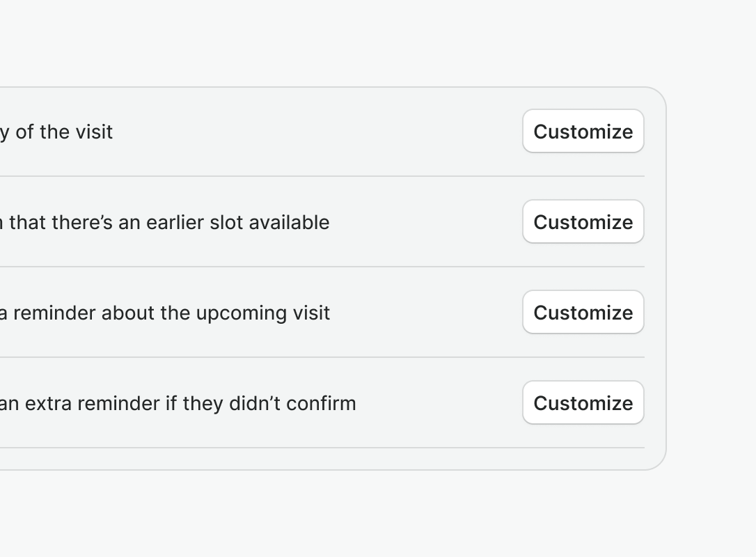Viewport: 756px width, 557px height.
Task: Select the "earlier slot available" description text
Action: coord(167,222)
